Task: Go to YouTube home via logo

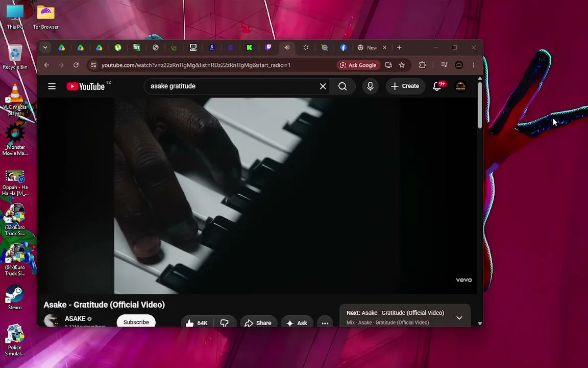Action: click(x=86, y=86)
